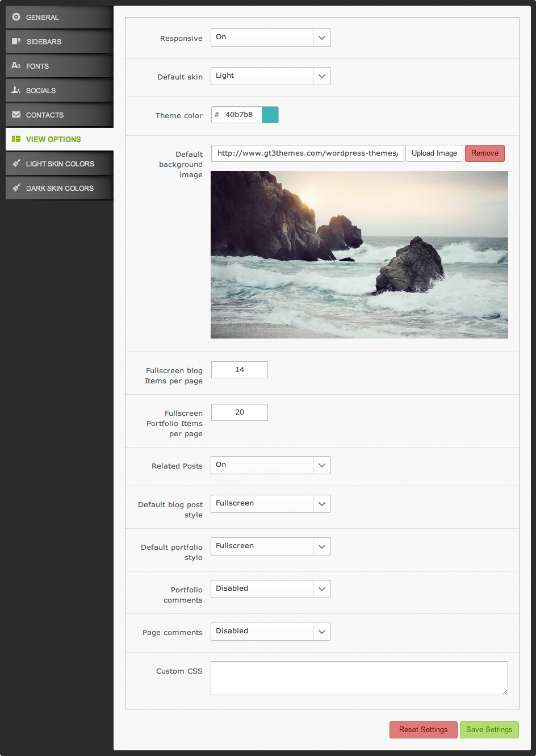Click the teal theme color swatch
The height and width of the screenshot is (756, 536).
coord(270,115)
